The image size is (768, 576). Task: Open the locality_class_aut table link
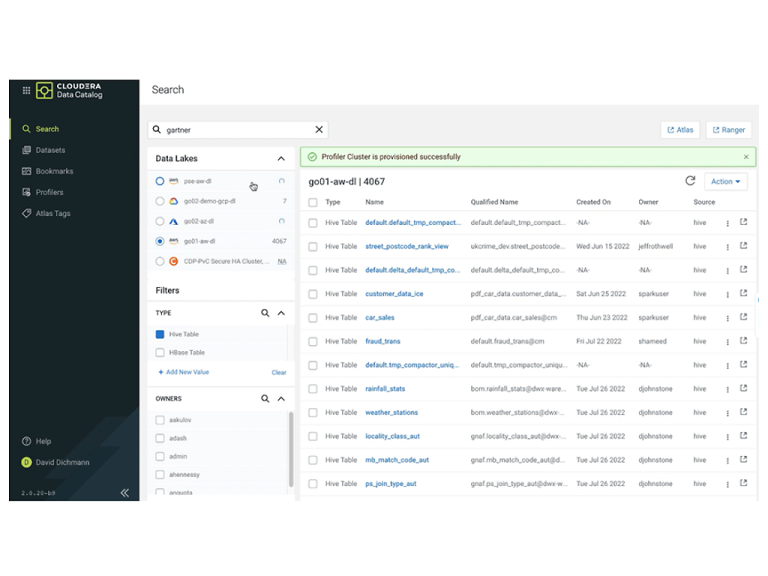[x=393, y=436]
